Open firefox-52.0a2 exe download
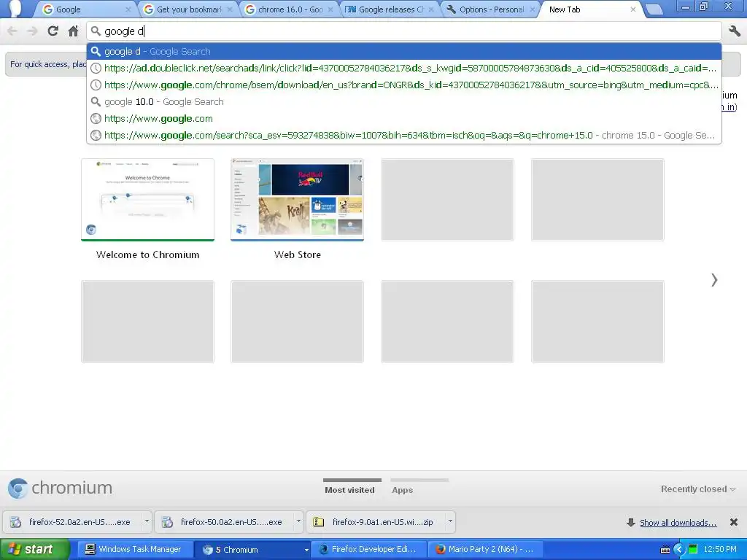This screenshot has width=747, height=560. pyautogui.click(x=72, y=522)
